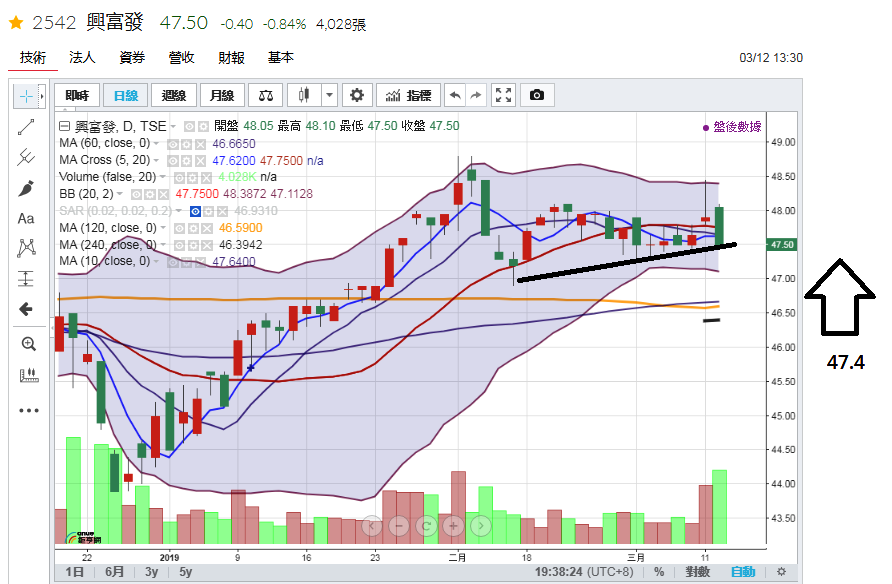
Task: Switch to the 法人 tab
Action: point(82,57)
